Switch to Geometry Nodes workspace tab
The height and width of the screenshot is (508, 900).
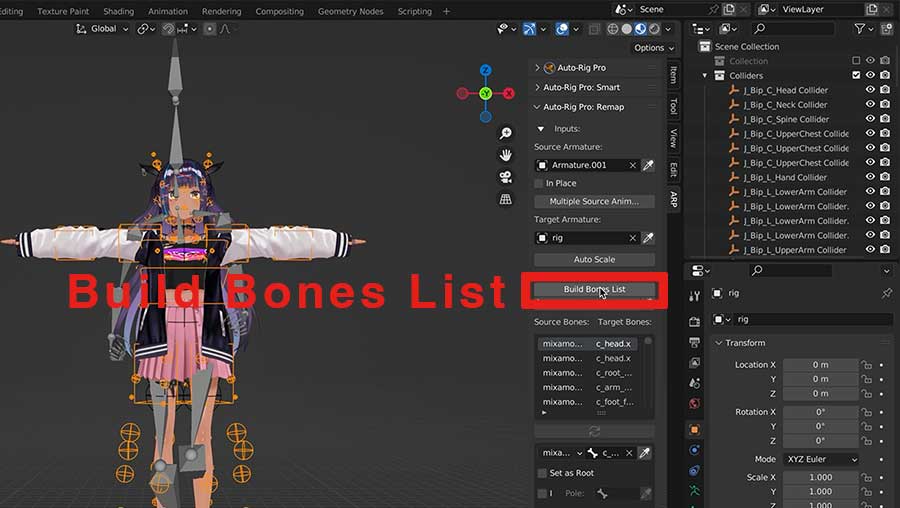(x=350, y=11)
